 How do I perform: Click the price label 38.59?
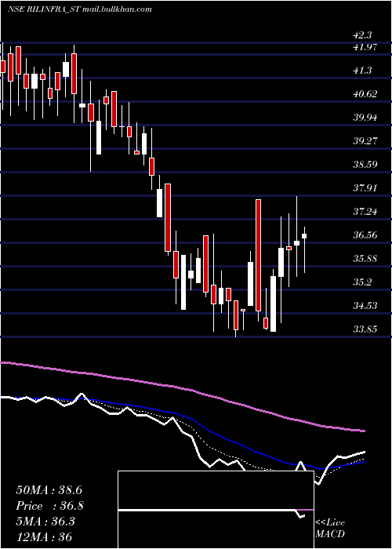pyautogui.click(x=365, y=164)
